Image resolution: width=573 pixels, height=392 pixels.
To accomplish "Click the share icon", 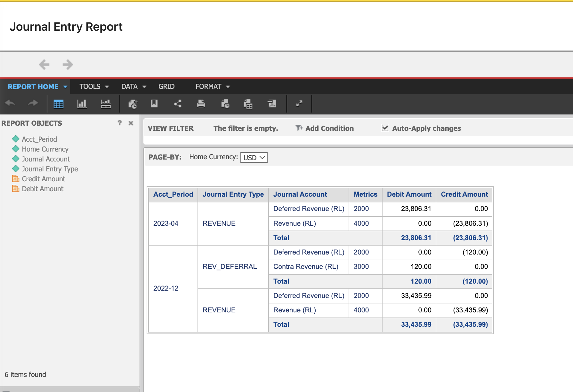I will pos(178,104).
